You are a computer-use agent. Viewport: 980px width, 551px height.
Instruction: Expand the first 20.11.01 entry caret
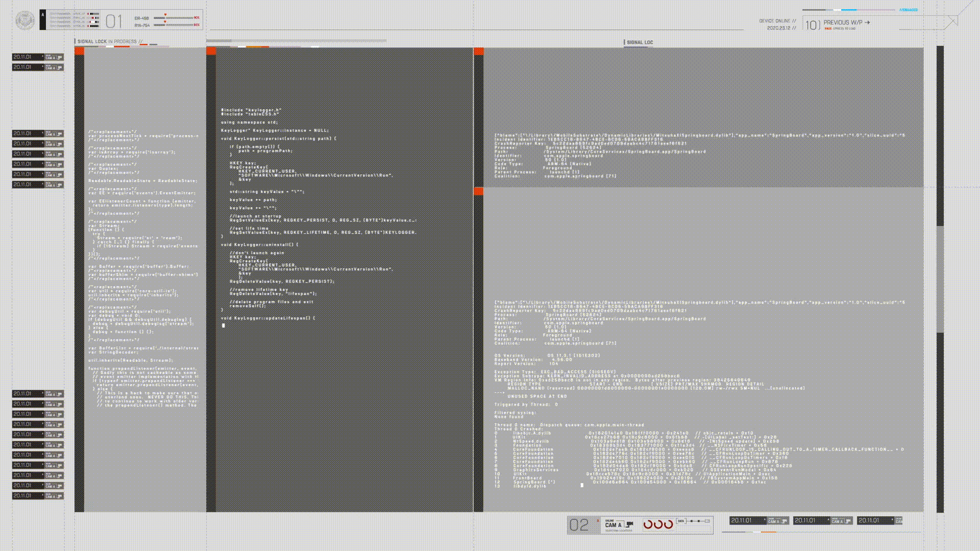pos(42,57)
